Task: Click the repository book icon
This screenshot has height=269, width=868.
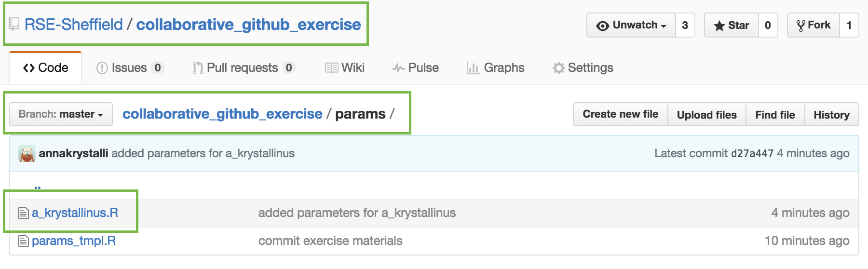Action: tap(14, 24)
